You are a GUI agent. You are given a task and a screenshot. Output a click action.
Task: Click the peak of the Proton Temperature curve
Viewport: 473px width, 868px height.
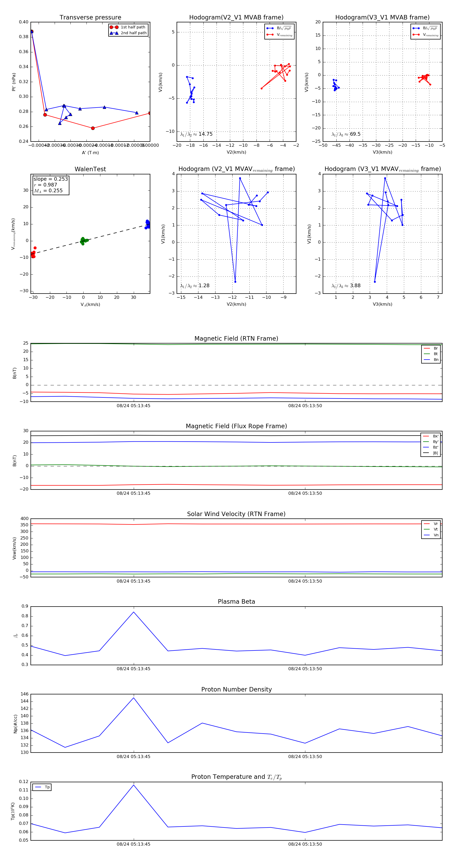pos(134,785)
